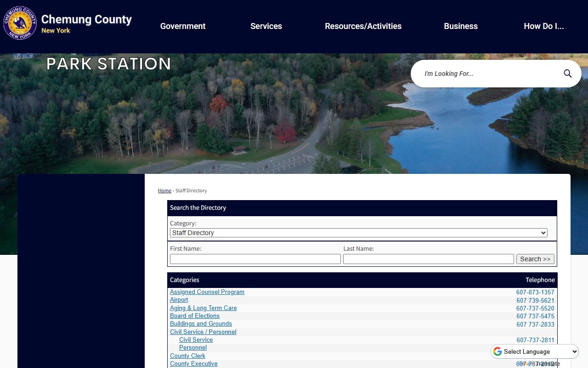Click the Airport phone number 607 739-5621
The width and height of the screenshot is (588, 368).
[x=535, y=301]
